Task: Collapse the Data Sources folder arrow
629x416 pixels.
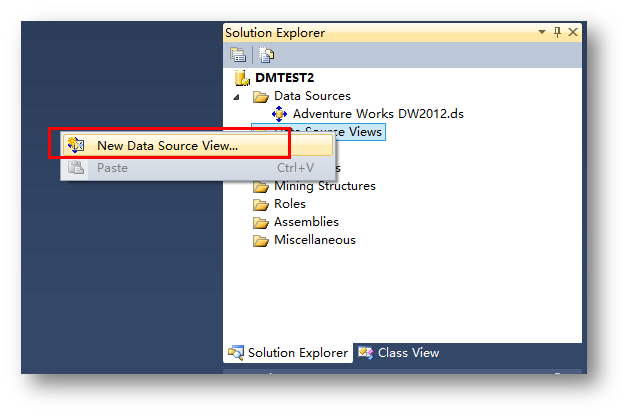Action: [x=238, y=97]
